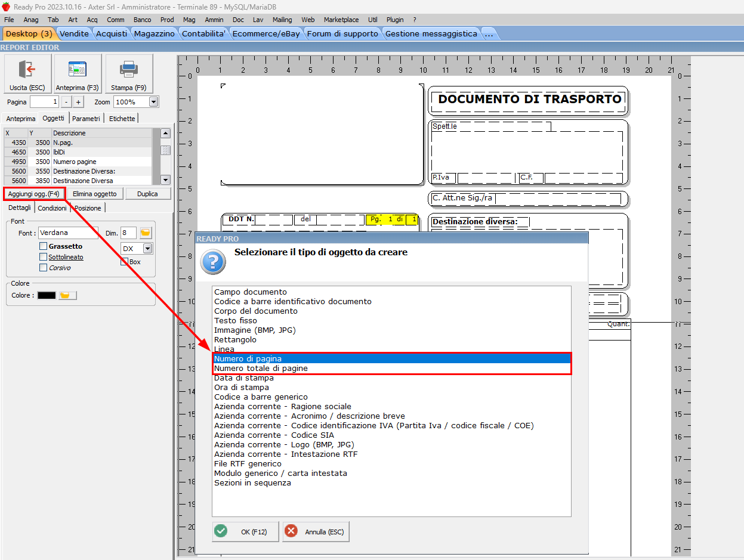Select the N.pag. row in the object list

click(78, 143)
